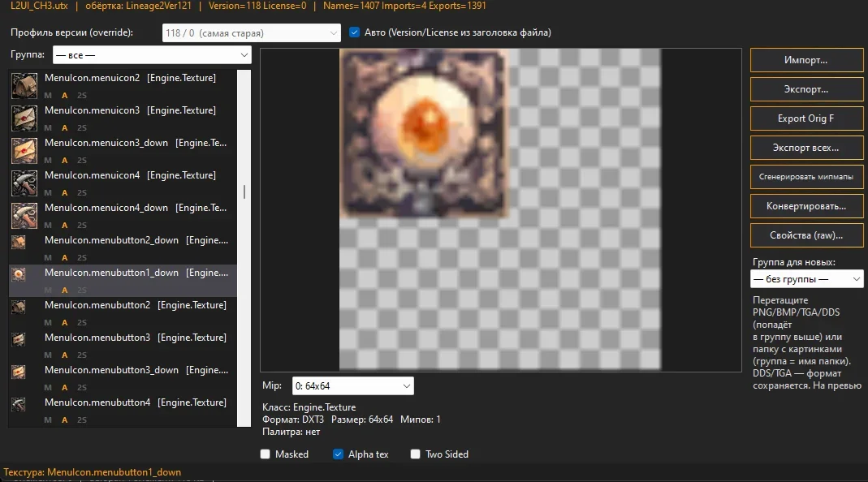The height and width of the screenshot is (482, 868).
Task: Select MenuIcon.menubutton4 [Engine.Texture] row text
Action: (136, 402)
